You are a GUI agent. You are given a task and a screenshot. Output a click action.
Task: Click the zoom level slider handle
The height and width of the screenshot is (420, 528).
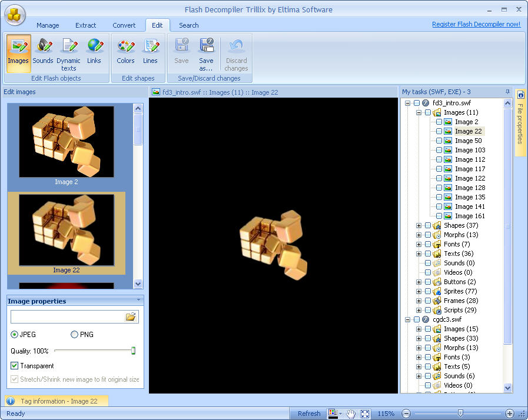click(460, 413)
